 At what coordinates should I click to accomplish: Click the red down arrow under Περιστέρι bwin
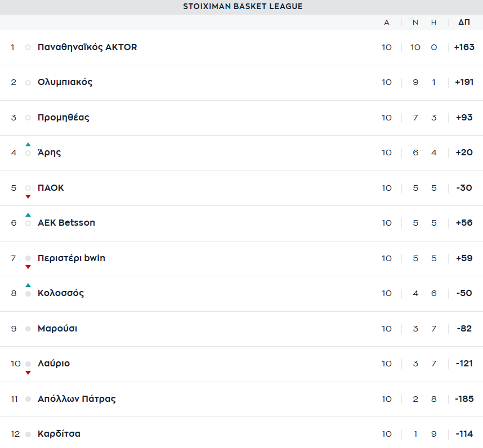click(28, 267)
